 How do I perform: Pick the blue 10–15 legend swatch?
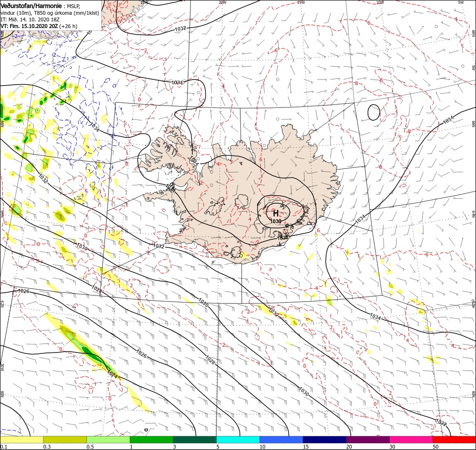(x=281, y=440)
